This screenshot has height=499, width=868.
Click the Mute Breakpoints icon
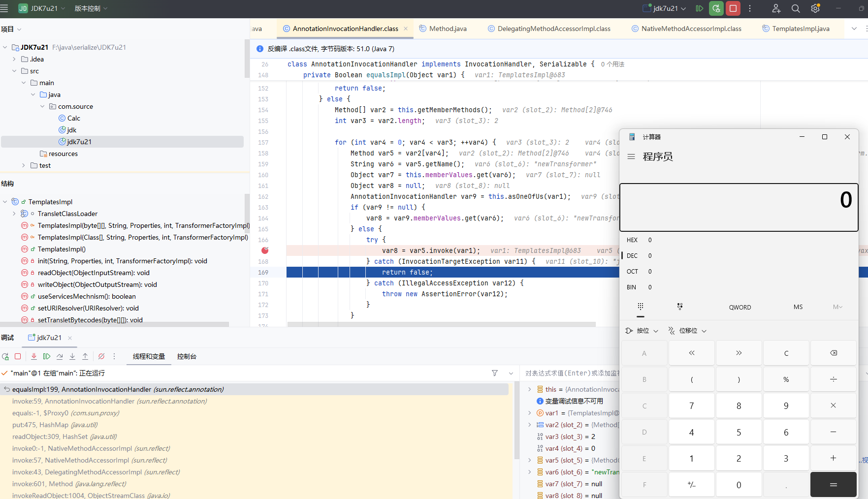[x=101, y=356]
